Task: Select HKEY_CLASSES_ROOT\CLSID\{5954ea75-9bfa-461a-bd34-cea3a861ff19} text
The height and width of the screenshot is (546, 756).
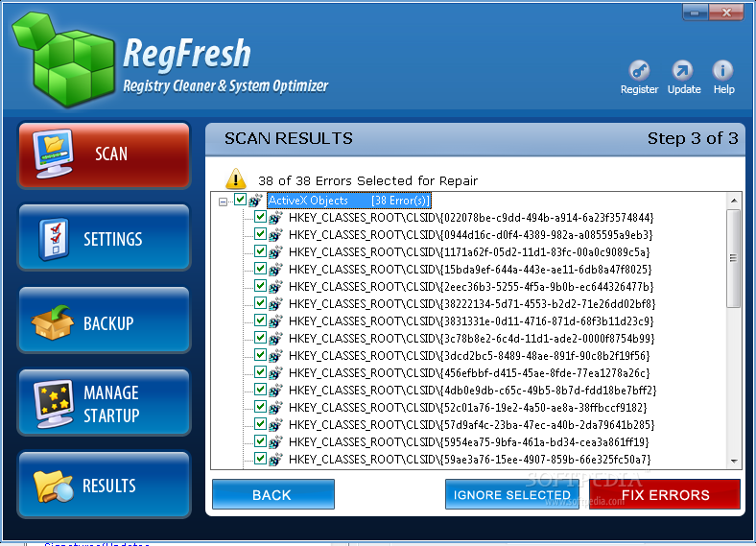Action: coord(468,442)
